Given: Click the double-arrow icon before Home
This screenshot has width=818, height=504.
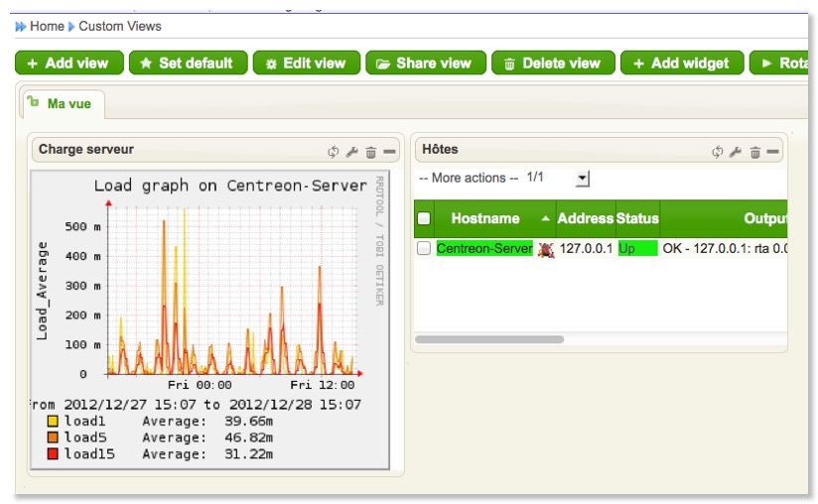Looking at the screenshot, I should click(x=20, y=27).
